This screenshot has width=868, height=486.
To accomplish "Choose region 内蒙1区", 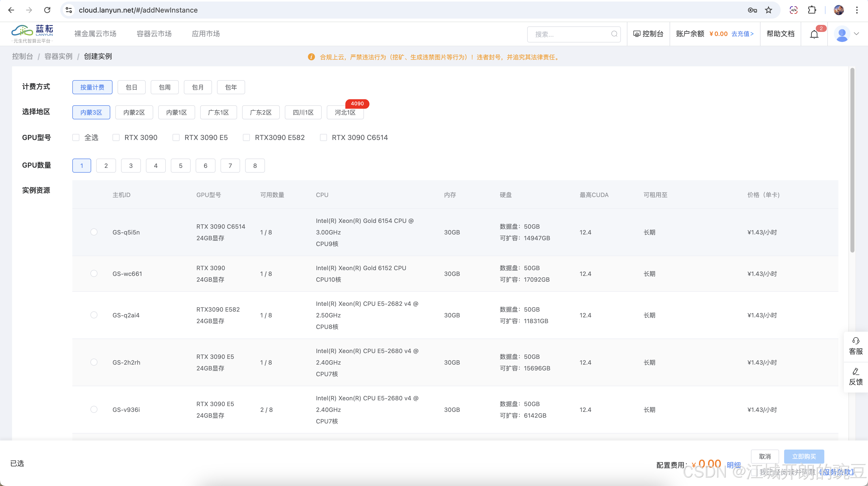I will click(177, 112).
